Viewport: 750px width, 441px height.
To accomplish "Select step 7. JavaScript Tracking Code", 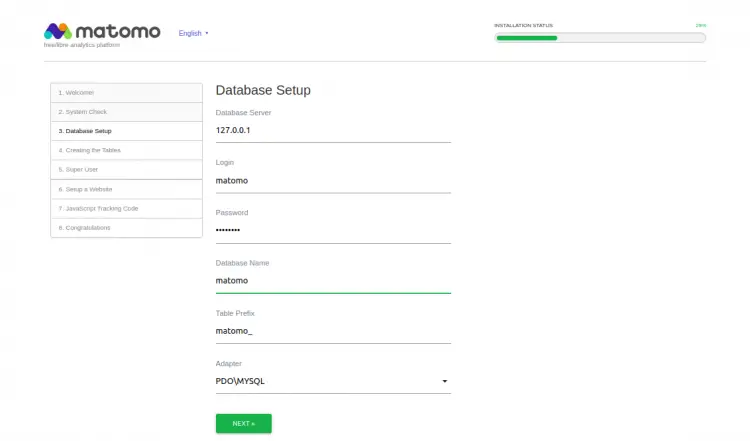I will click(126, 208).
